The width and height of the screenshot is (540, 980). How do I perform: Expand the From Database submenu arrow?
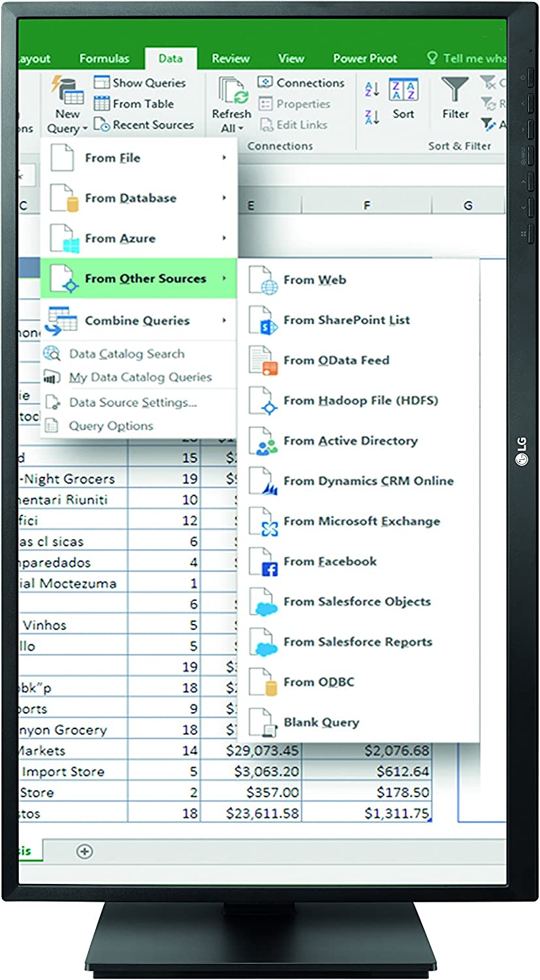(224, 198)
